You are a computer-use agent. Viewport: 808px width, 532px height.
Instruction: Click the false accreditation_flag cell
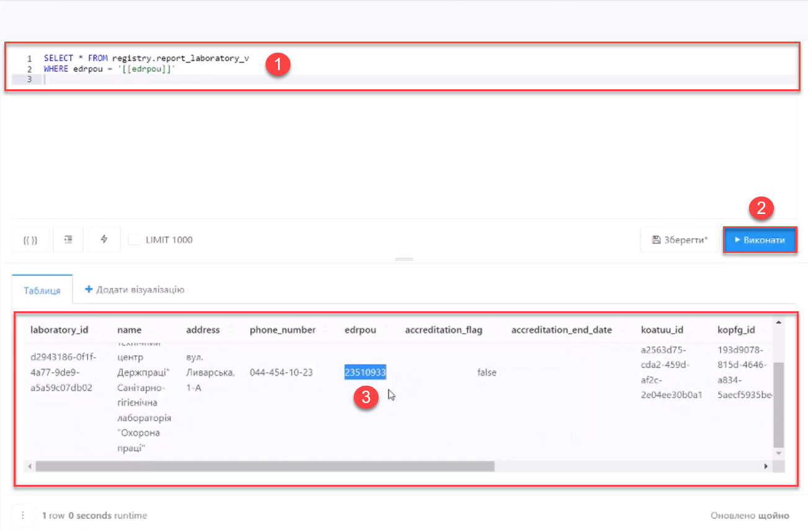[487, 373]
